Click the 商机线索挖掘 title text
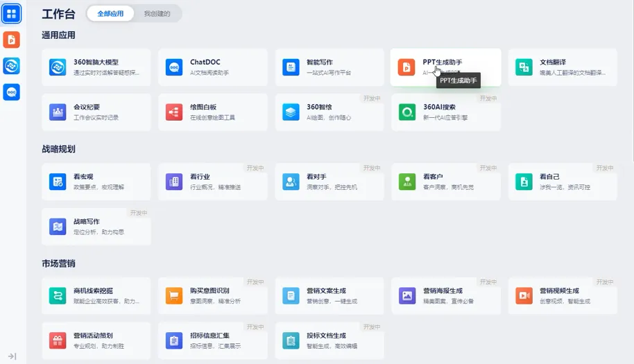The width and height of the screenshot is (634, 364). pyautogui.click(x=93, y=291)
